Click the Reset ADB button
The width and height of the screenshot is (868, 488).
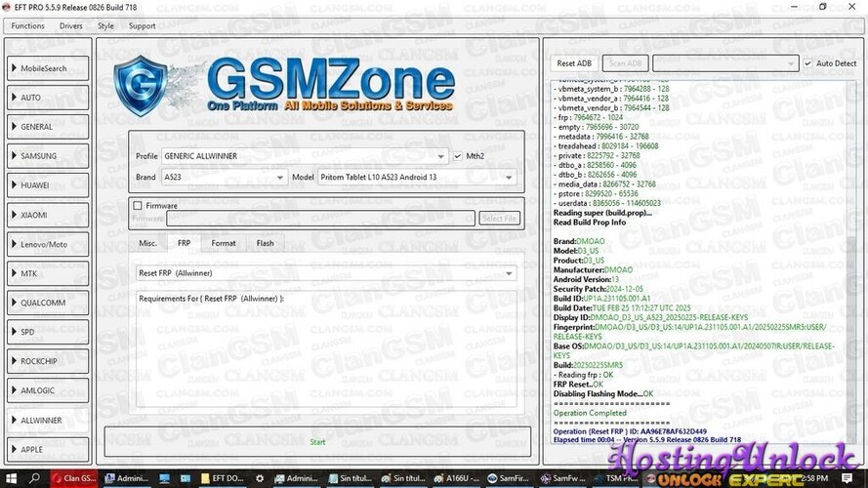(x=574, y=63)
